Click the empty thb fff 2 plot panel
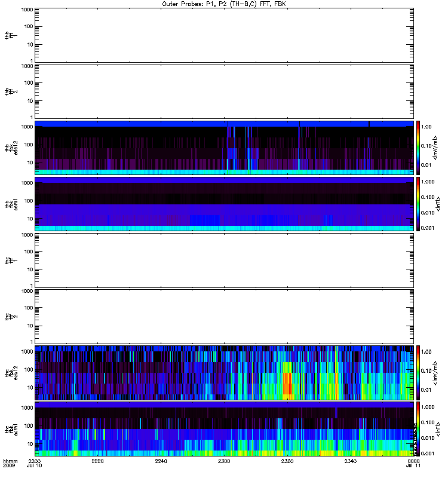 pos(224,91)
